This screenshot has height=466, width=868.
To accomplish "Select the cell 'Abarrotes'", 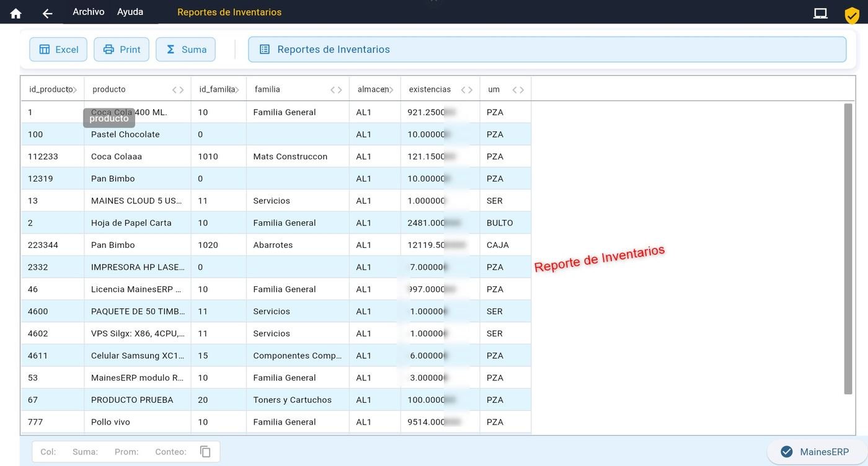I will pos(298,245).
